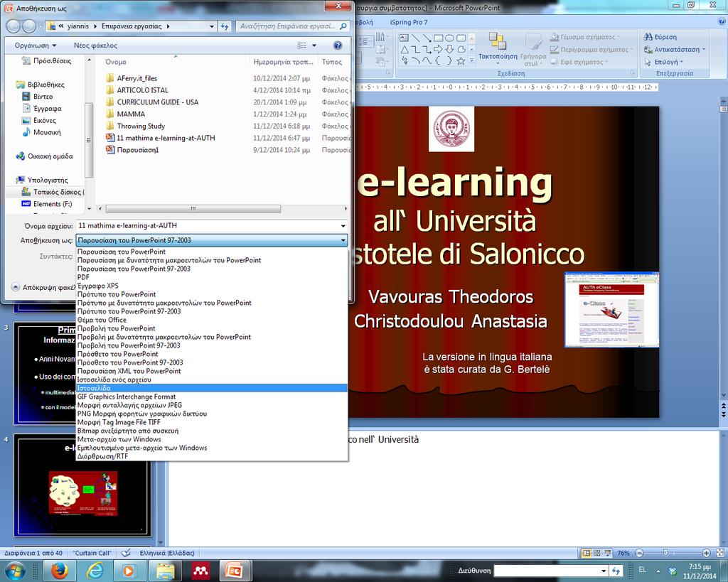
Task: Open the address path dropdown arrow
Action: tap(212, 26)
